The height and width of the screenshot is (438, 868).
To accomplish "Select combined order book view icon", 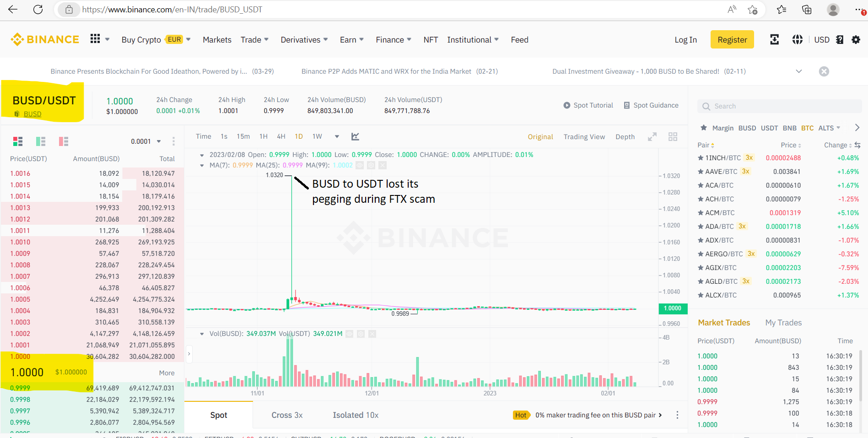I will (18, 141).
